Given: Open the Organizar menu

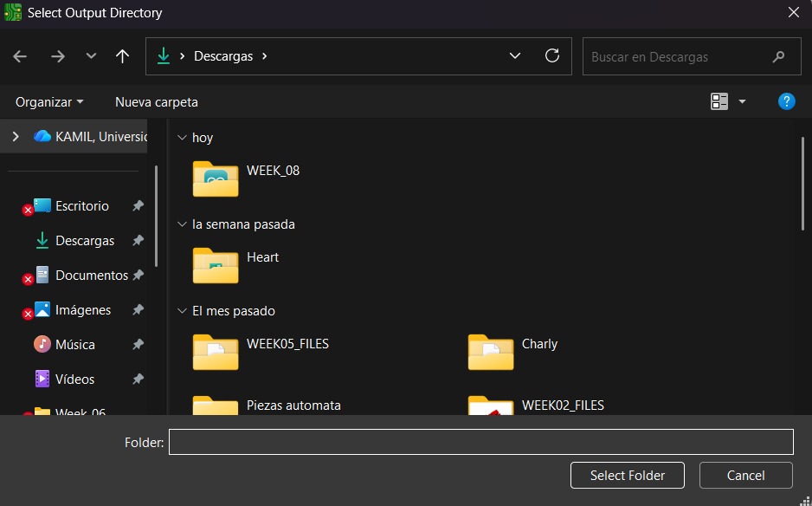Looking at the screenshot, I should pyautogui.click(x=49, y=102).
